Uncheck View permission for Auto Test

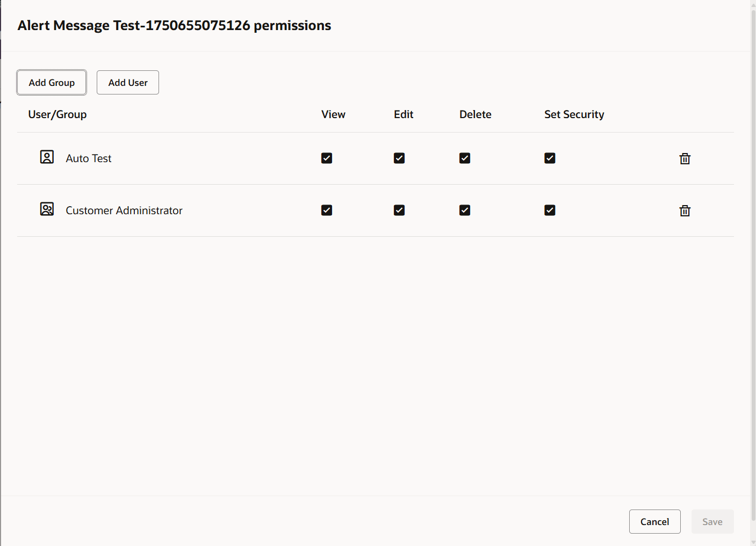327,158
